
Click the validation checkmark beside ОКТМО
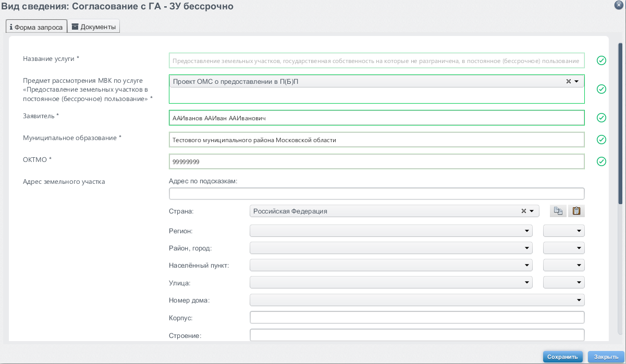(602, 161)
